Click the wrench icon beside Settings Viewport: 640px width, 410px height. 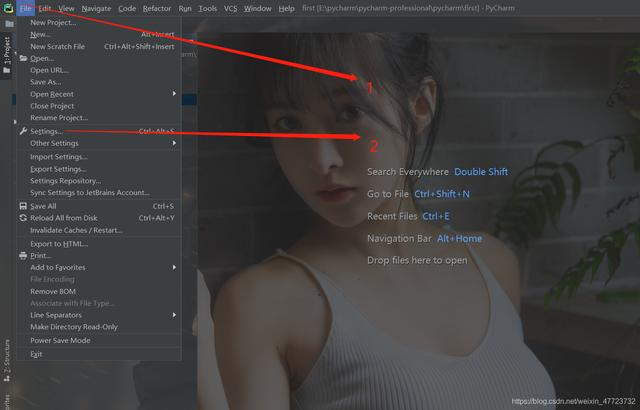coord(23,131)
